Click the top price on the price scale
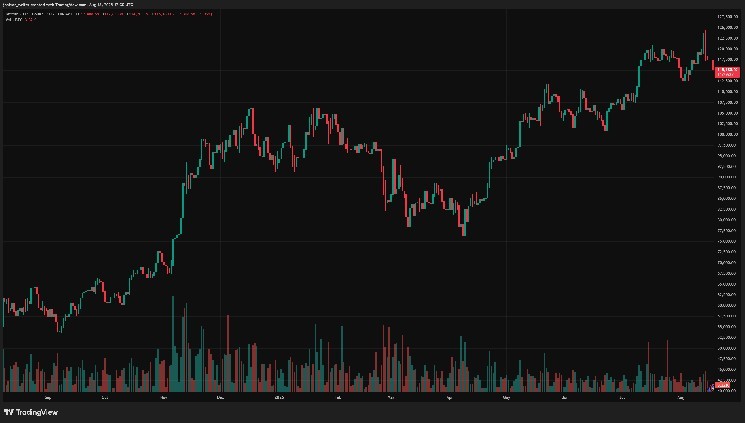The image size is (745, 423). (727, 17)
